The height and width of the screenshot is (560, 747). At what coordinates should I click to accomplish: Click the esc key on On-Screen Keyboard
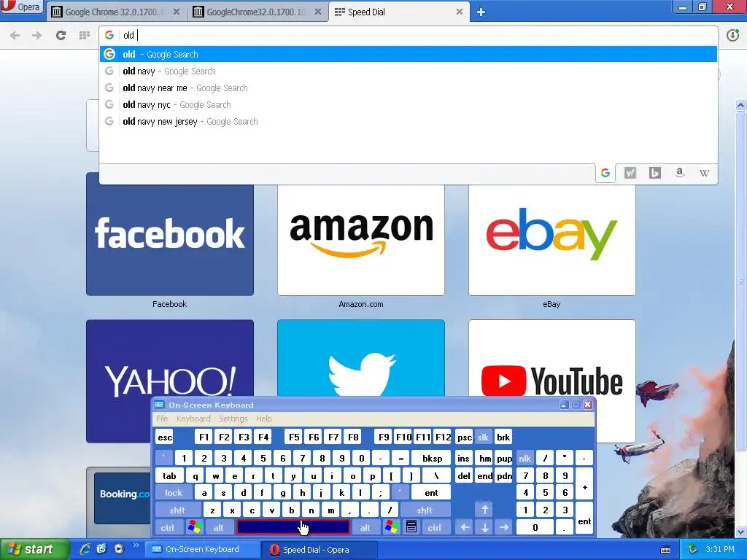(x=164, y=437)
